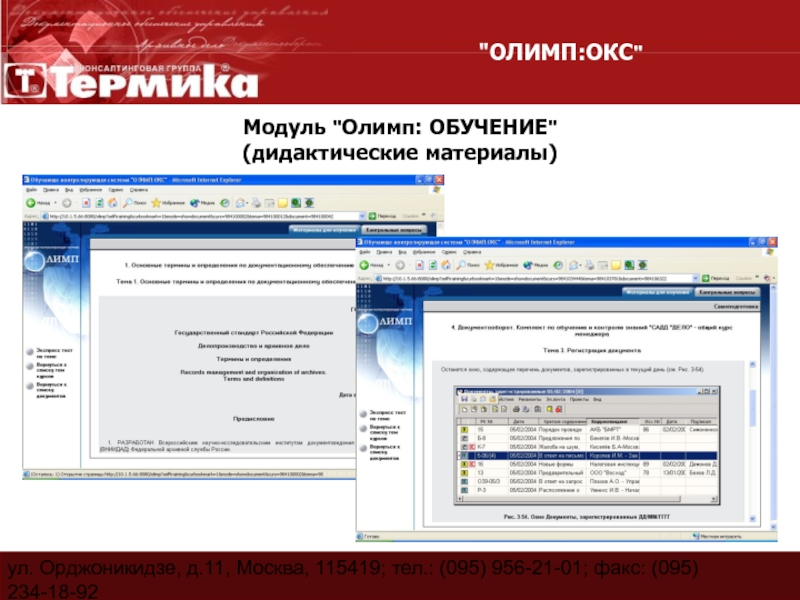Open the Избранное menu in the front window menu bar

pos(424,252)
